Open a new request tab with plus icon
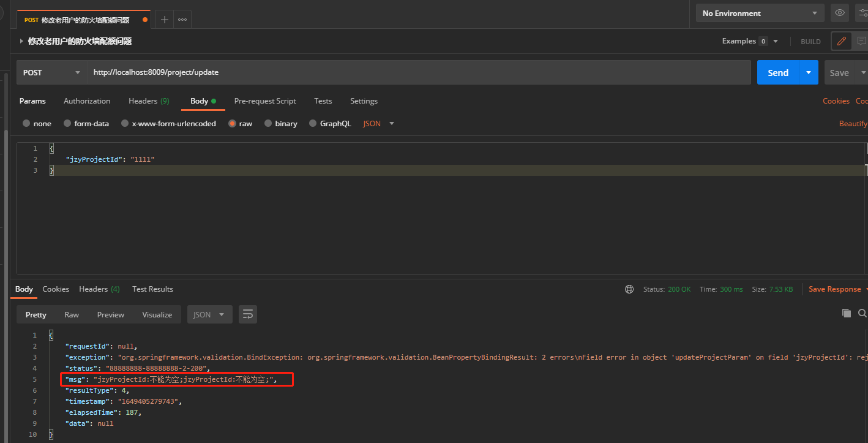This screenshot has width=868, height=443. tap(164, 20)
